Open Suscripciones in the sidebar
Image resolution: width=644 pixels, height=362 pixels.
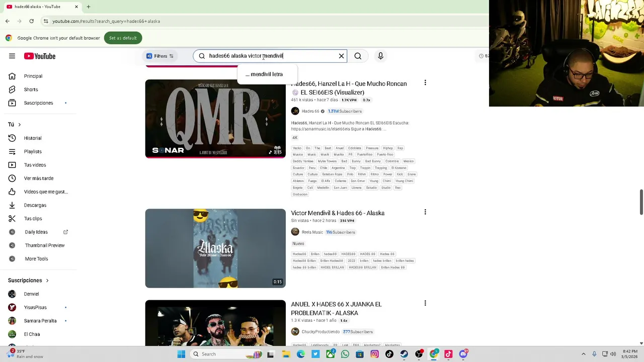(38, 103)
